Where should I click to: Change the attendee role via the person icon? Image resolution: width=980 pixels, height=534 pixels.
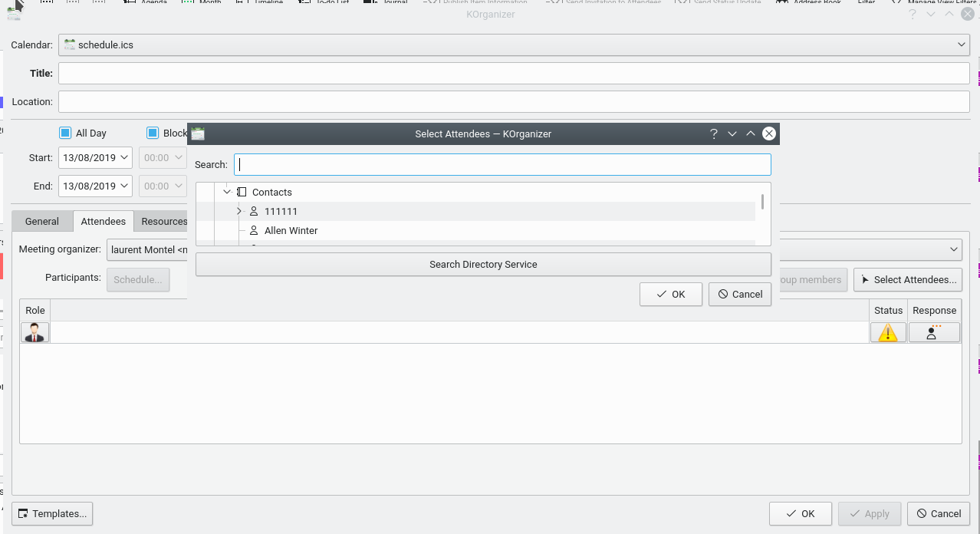tap(35, 332)
